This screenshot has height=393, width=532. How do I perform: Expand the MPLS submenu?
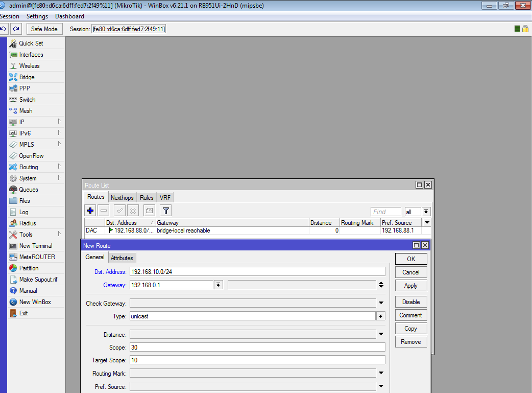[59, 144]
